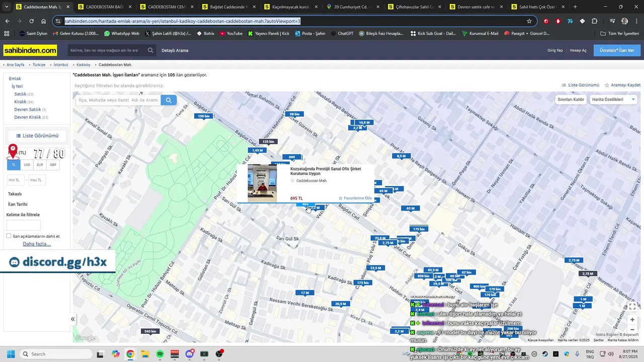Image resolution: width=644 pixels, height=362 pixels.
Task: Open Tüm Yer İşaretleri bookmarks folder
Action: 619,33
